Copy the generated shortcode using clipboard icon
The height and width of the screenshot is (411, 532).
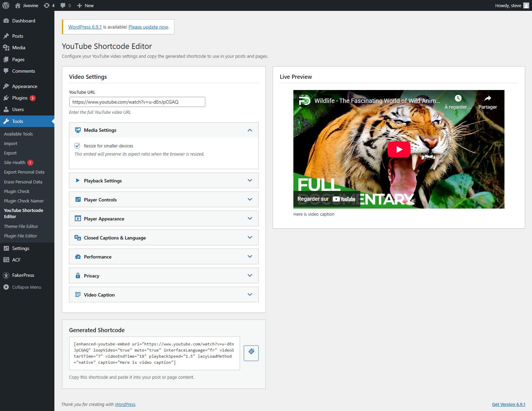point(251,353)
